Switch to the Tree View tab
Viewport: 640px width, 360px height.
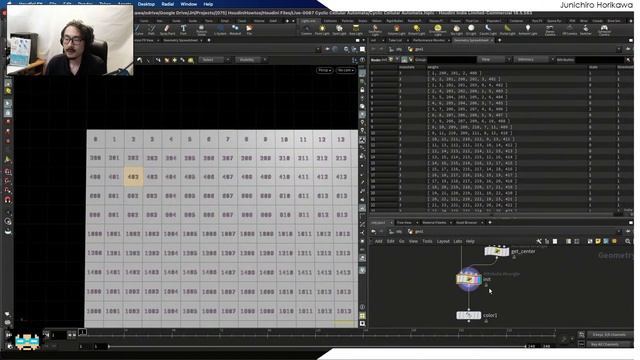click(404, 222)
